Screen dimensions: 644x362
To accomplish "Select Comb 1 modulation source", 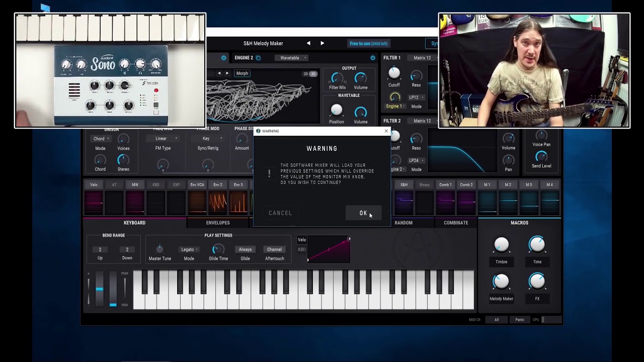I will point(445,185).
